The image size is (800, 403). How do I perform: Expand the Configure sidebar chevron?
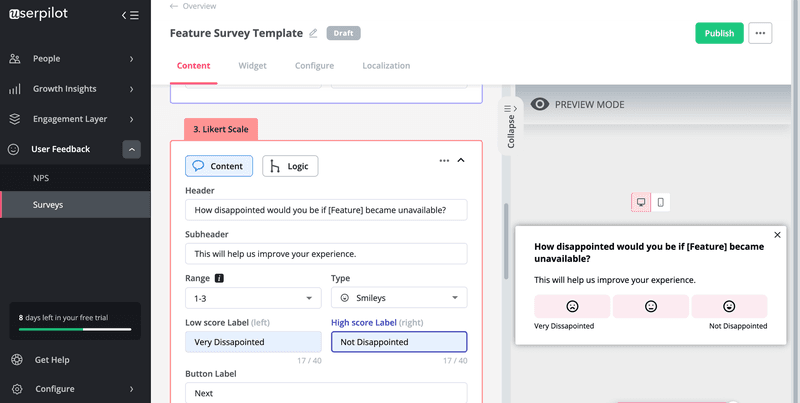coord(132,389)
